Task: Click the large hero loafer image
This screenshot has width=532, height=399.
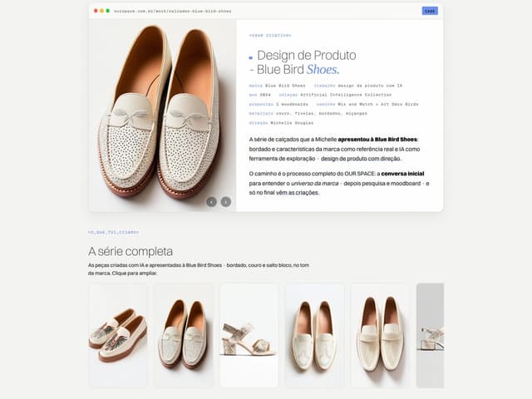Action: click(163, 116)
